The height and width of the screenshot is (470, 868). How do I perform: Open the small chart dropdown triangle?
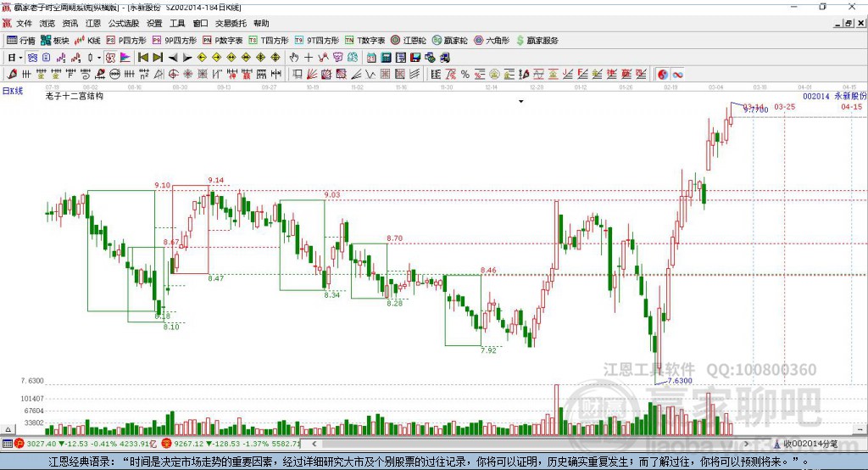521,102
